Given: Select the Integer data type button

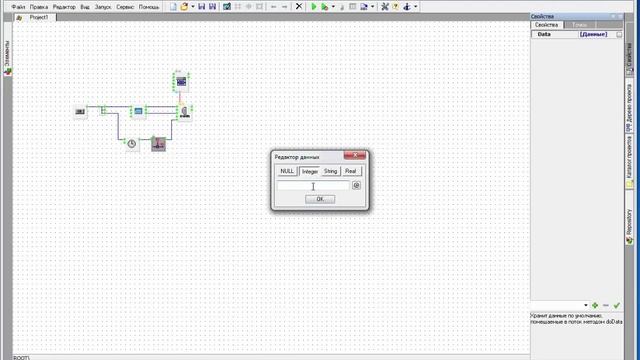Looking at the screenshot, I should coord(310,171).
